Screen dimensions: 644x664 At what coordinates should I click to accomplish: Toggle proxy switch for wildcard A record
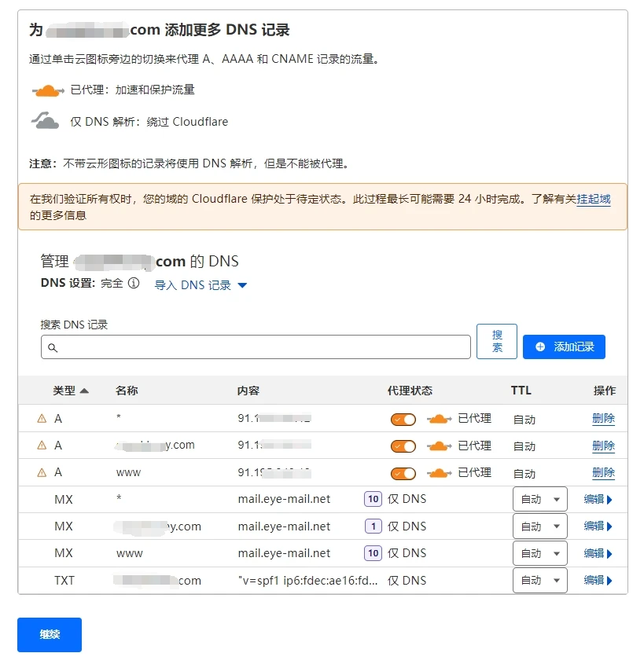(403, 420)
